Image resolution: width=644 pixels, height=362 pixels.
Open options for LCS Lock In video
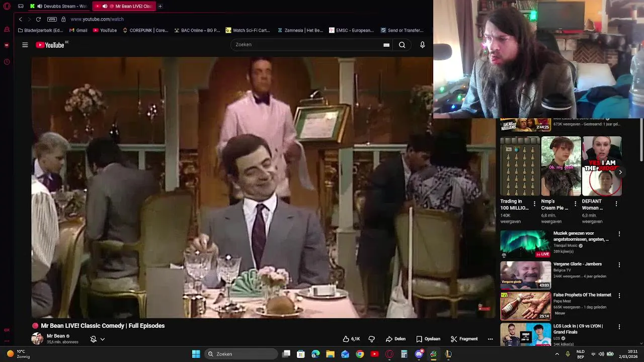tap(619, 326)
